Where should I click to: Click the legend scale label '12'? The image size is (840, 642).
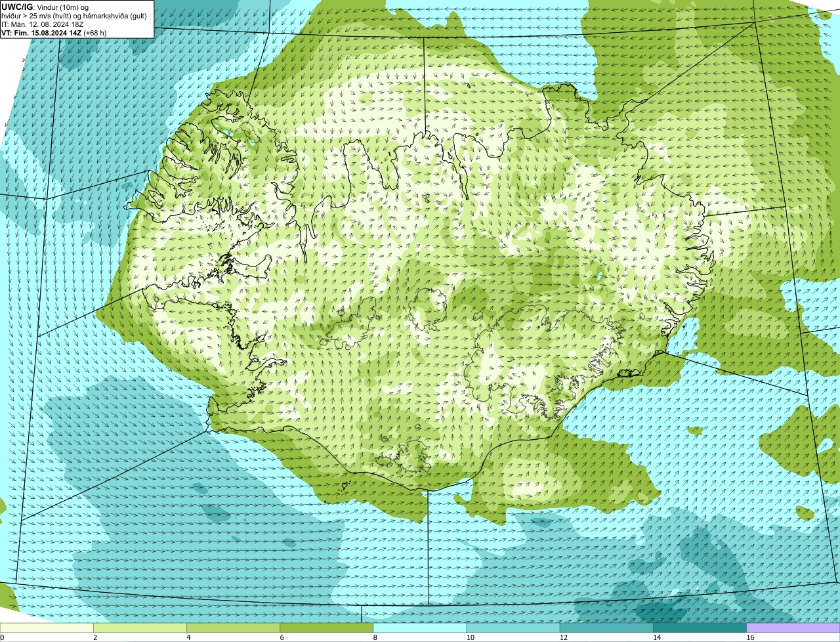[563, 637]
